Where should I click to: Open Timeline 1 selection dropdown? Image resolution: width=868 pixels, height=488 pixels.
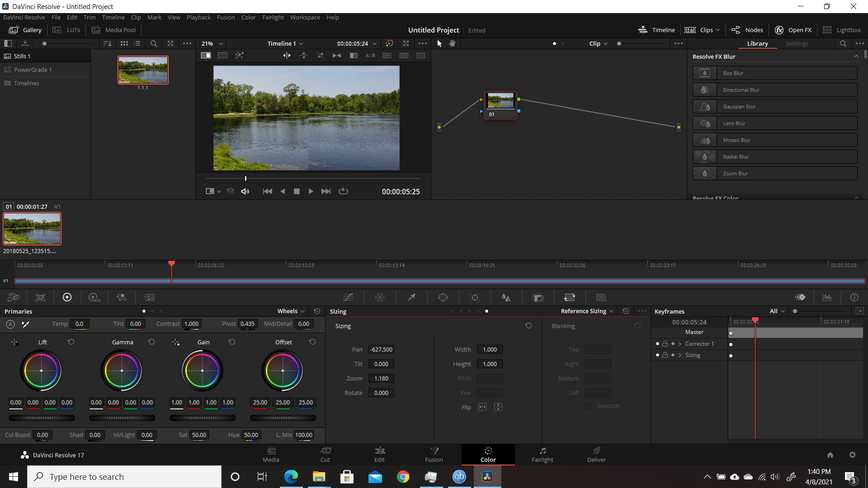pyautogui.click(x=285, y=43)
